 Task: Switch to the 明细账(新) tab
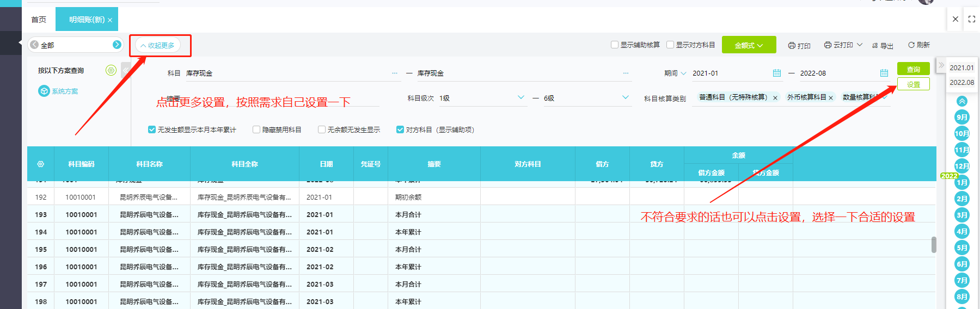click(x=87, y=20)
